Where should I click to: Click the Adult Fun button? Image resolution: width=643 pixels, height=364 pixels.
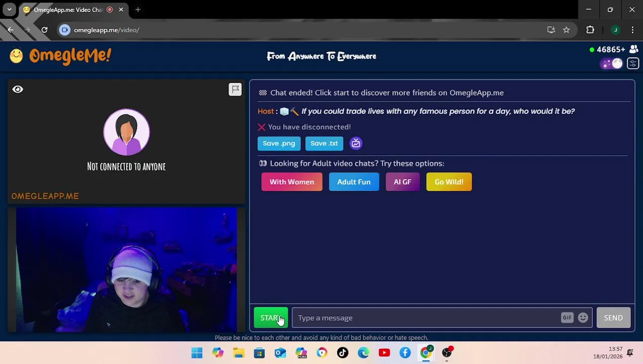coord(354,182)
